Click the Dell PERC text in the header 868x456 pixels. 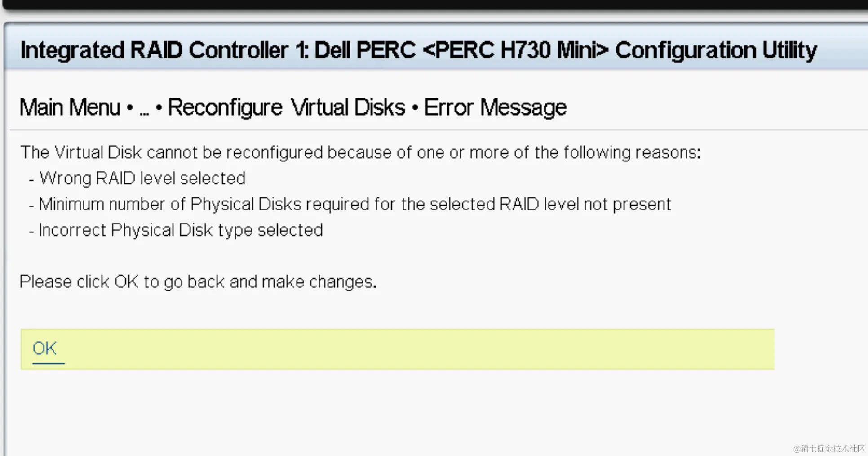[x=365, y=50]
